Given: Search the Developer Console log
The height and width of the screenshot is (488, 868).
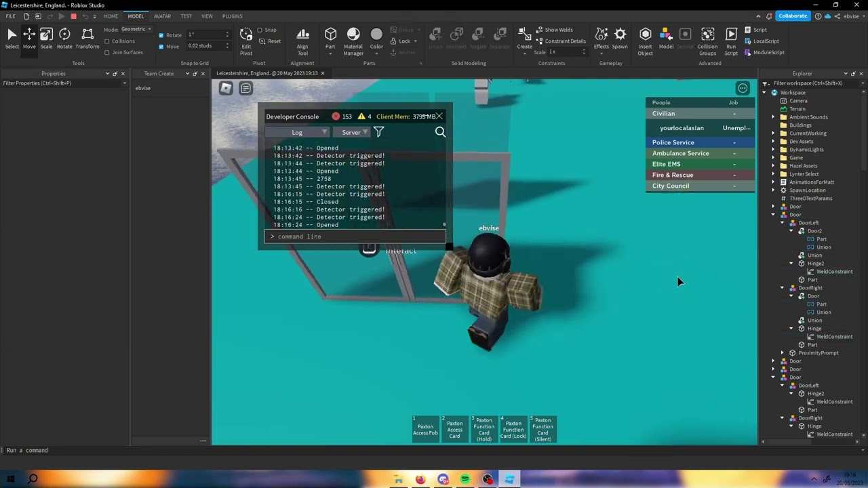Looking at the screenshot, I should click(x=440, y=132).
